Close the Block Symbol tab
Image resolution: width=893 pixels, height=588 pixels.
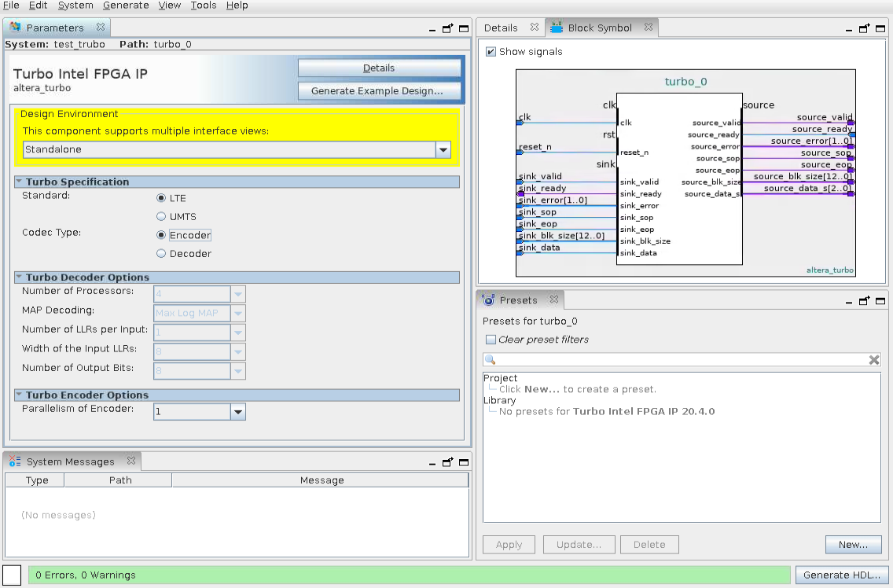click(x=648, y=27)
